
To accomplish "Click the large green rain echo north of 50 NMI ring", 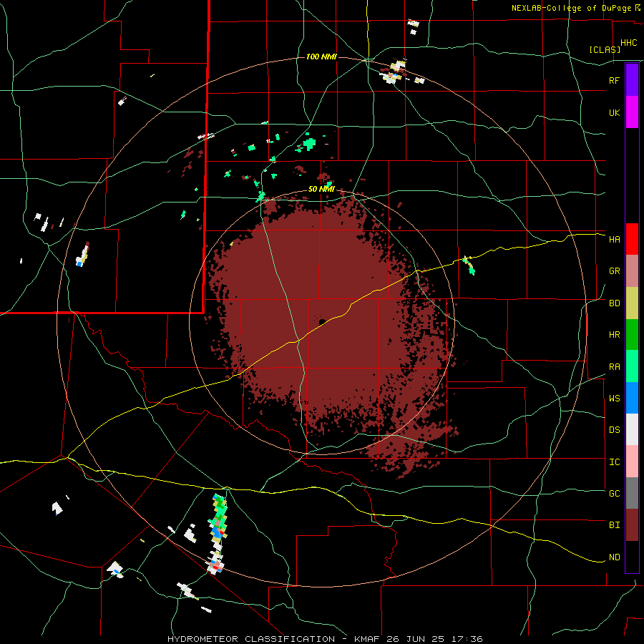I will tap(309, 144).
